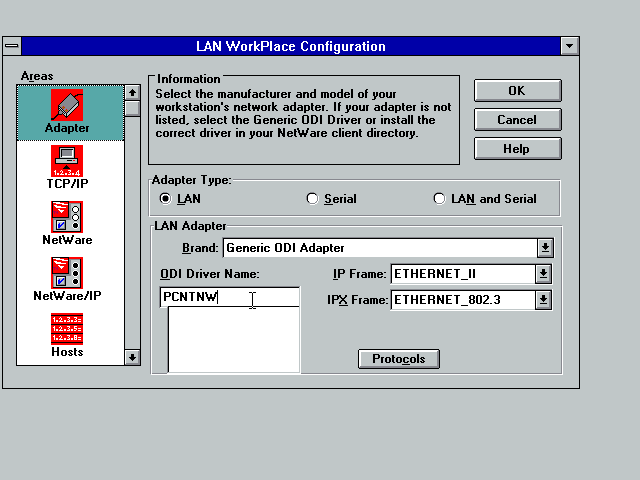Open the Hosts area icon
The height and width of the screenshot is (480, 640).
(67, 329)
